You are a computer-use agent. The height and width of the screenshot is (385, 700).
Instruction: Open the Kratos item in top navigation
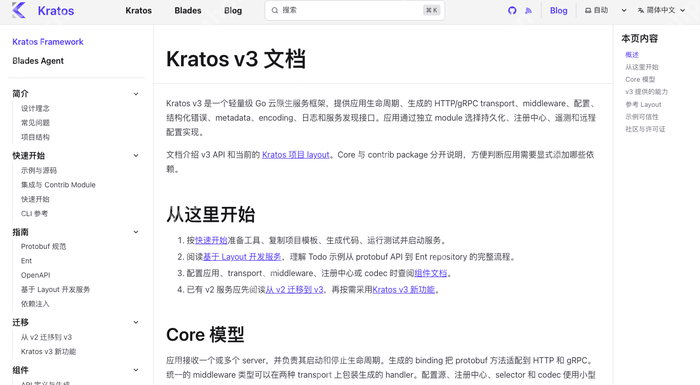[138, 10]
